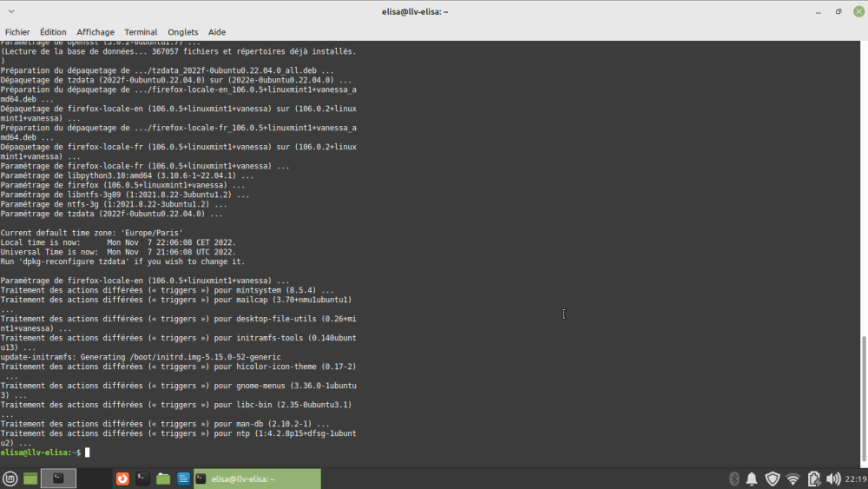Click the 'Current default time zone' line

click(91, 233)
